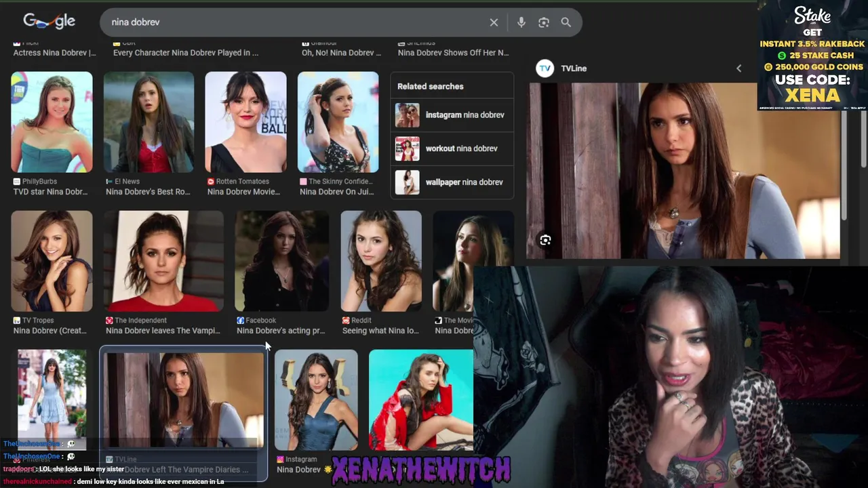Click the lens icon on preview image
The width and height of the screenshot is (868, 488).
[545, 241]
